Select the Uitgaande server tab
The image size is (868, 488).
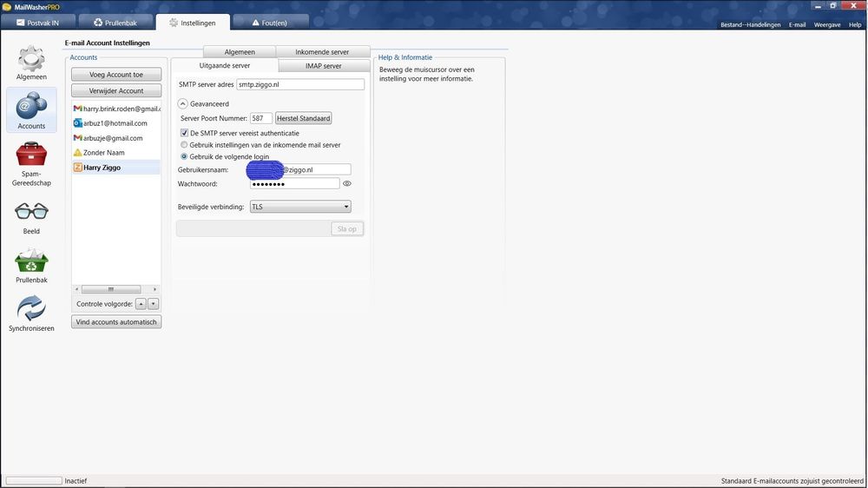coord(225,65)
